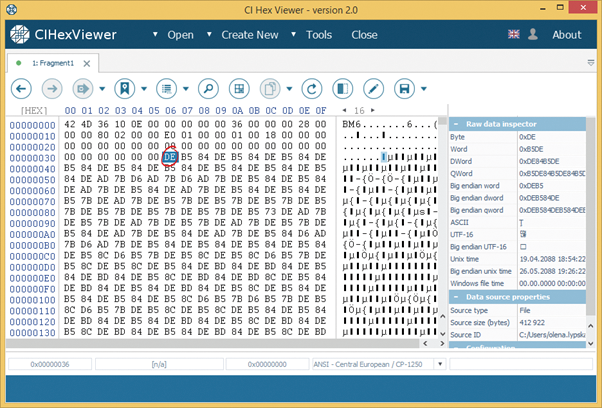Click Close in the menu bar

coord(364,35)
